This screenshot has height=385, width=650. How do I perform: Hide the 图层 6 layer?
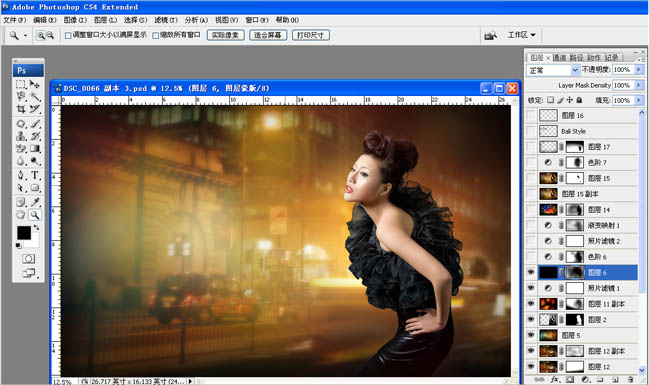pyautogui.click(x=531, y=272)
